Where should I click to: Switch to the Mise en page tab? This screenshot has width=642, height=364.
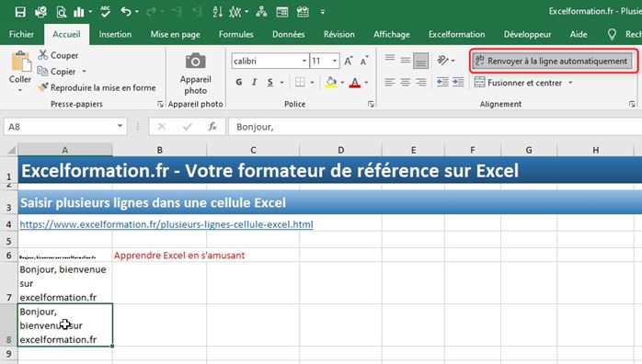pos(176,34)
